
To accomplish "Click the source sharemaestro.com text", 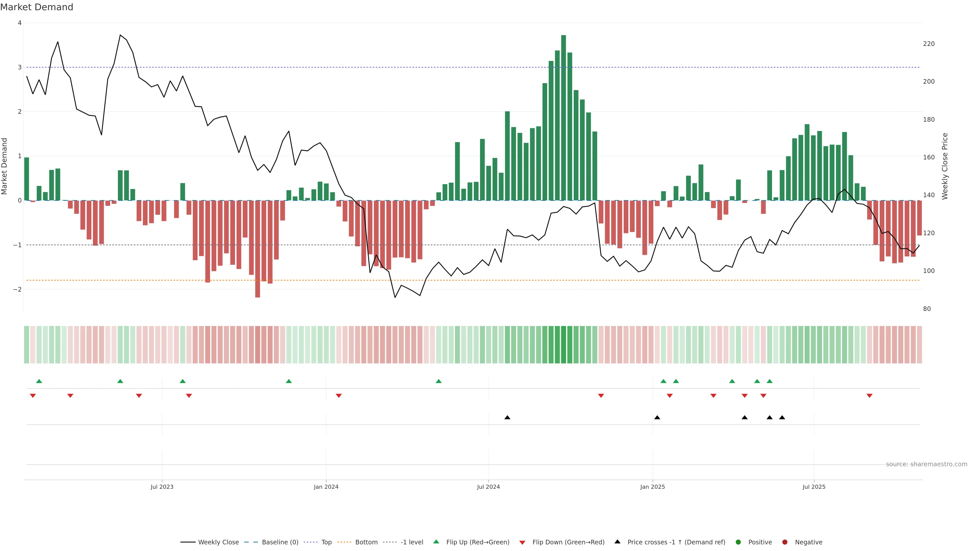I will point(926,464).
